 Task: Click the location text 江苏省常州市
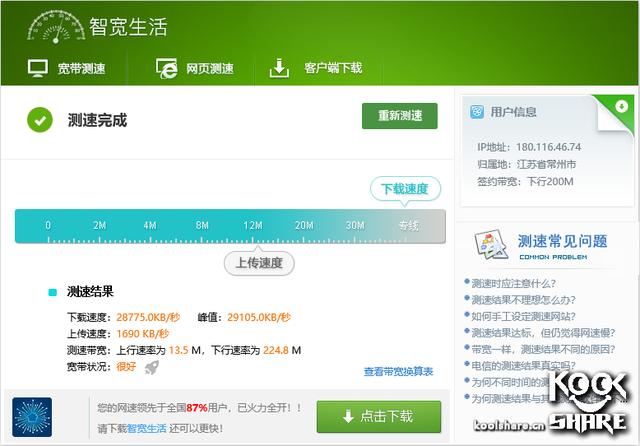point(547,164)
